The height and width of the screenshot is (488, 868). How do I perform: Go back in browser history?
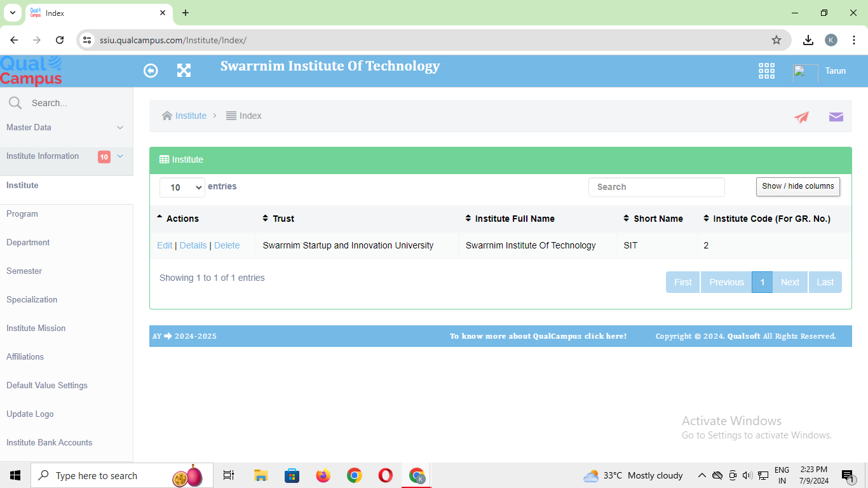pyautogui.click(x=14, y=40)
